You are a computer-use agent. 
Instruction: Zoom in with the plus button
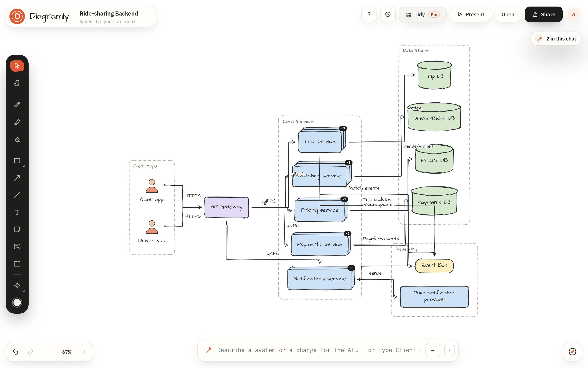(84, 352)
